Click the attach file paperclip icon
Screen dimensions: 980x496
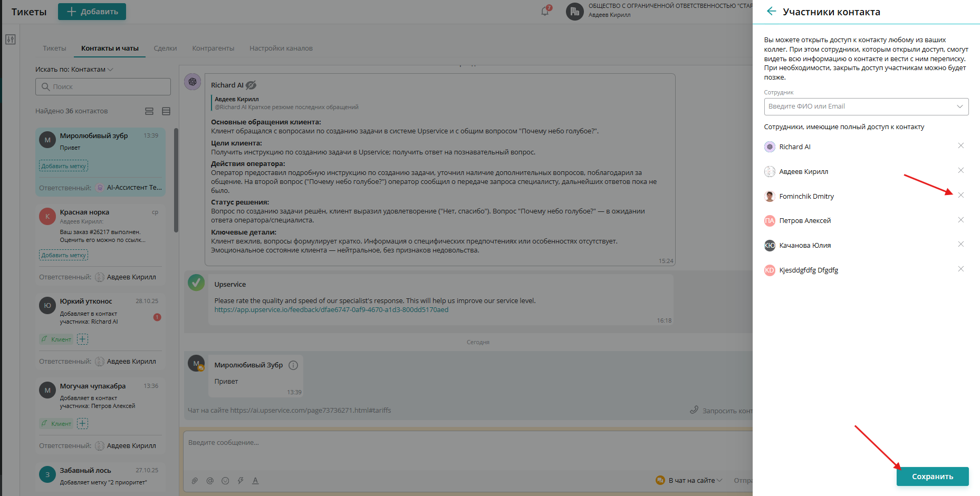point(195,481)
